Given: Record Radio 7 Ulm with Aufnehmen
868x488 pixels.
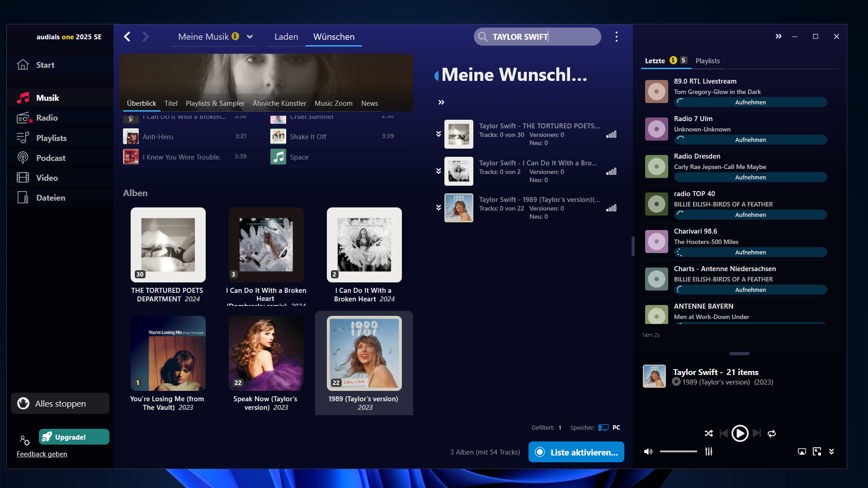Looking at the screenshot, I should [x=750, y=140].
